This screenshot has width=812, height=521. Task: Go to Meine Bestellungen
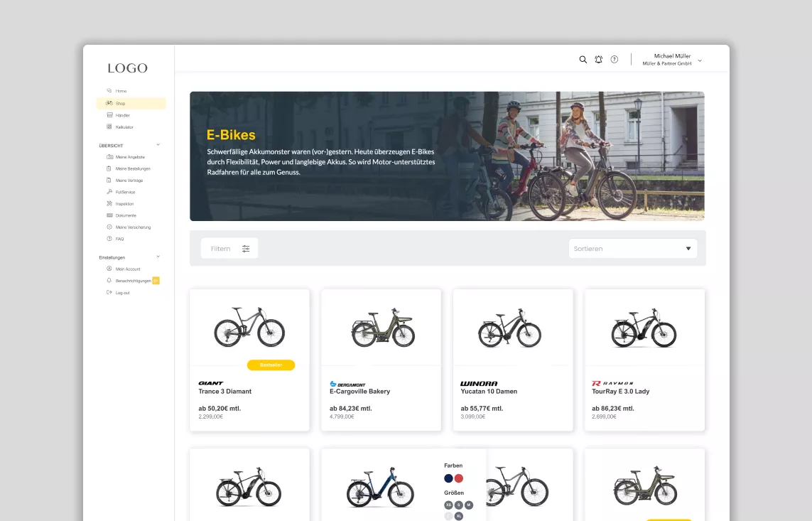(x=133, y=169)
